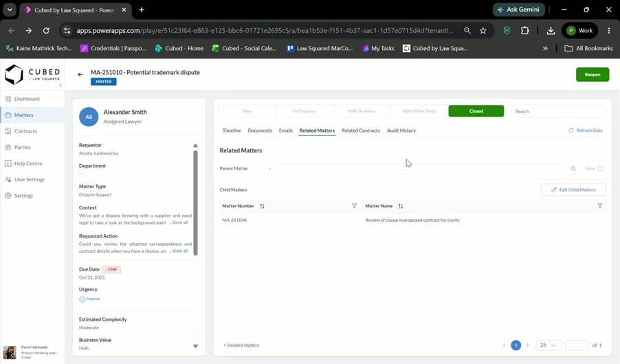The image size is (620, 364).
Task: Go back using the arrow beside the matter title
Action: 80,74
